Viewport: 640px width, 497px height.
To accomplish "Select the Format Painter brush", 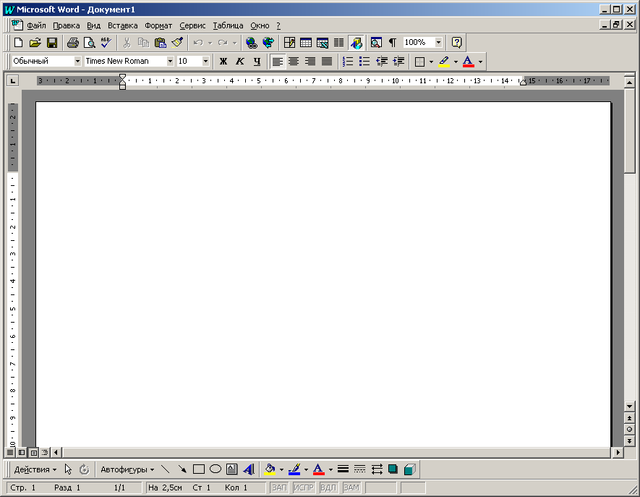I will coord(177,42).
